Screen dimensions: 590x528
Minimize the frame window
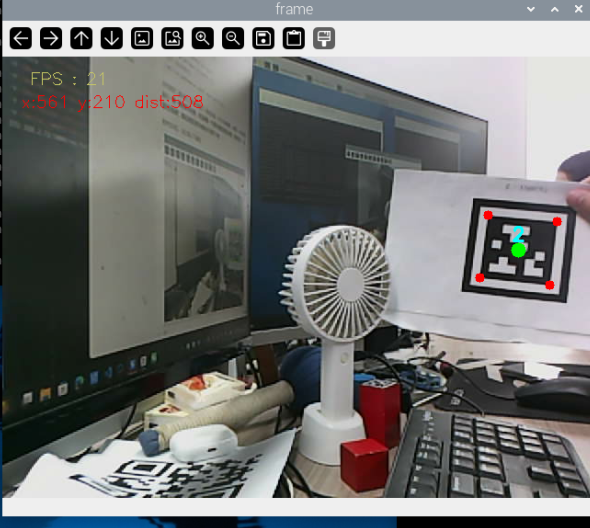click(x=531, y=9)
